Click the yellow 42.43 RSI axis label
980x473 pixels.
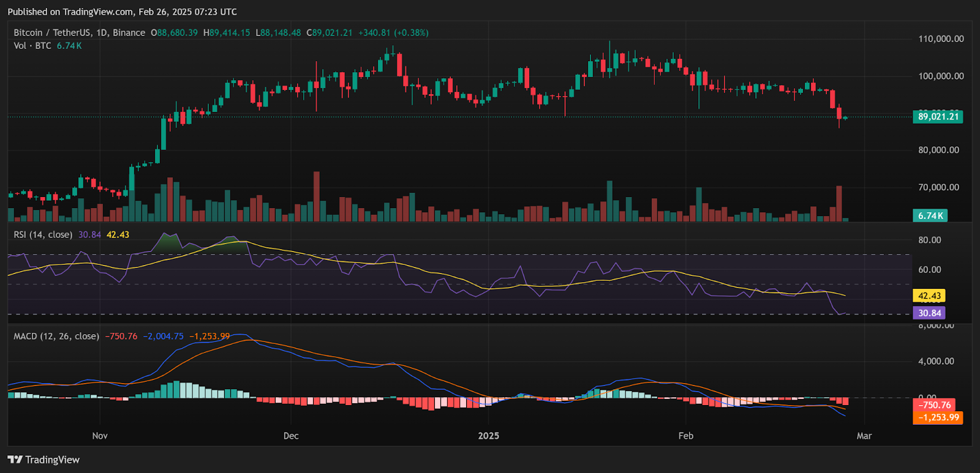(929, 296)
